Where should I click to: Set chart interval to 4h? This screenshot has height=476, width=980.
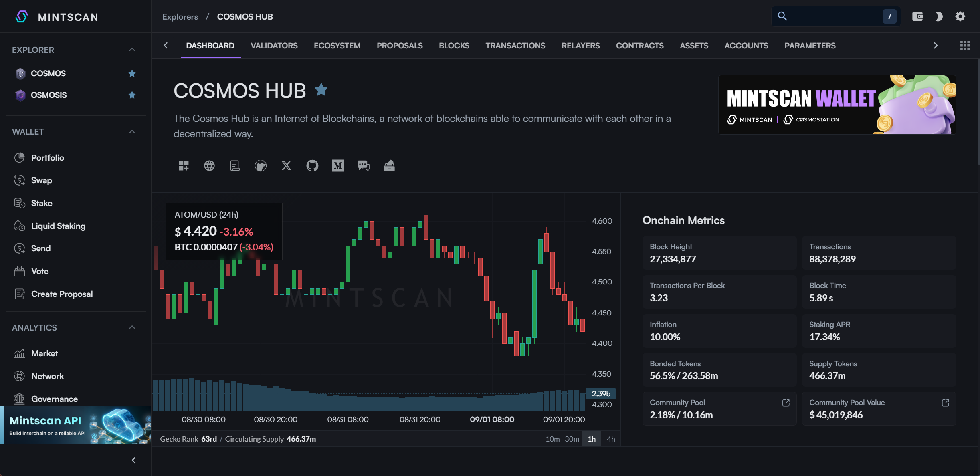click(x=611, y=439)
